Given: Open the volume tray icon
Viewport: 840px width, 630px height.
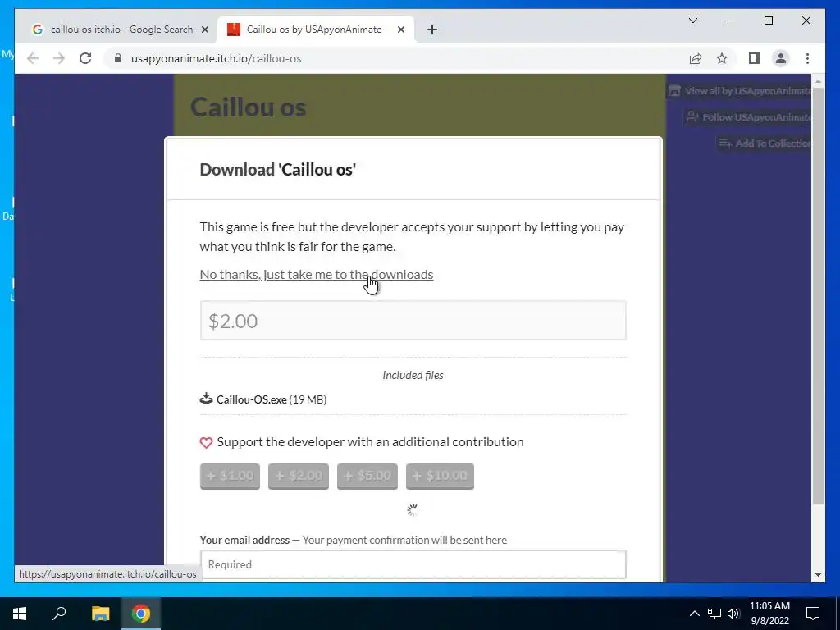Looking at the screenshot, I should pos(733,614).
